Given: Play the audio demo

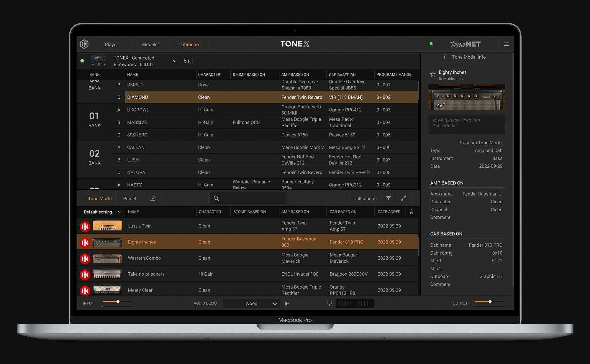Looking at the screenshot, I should pyautogui.click(x=286, y=303).
